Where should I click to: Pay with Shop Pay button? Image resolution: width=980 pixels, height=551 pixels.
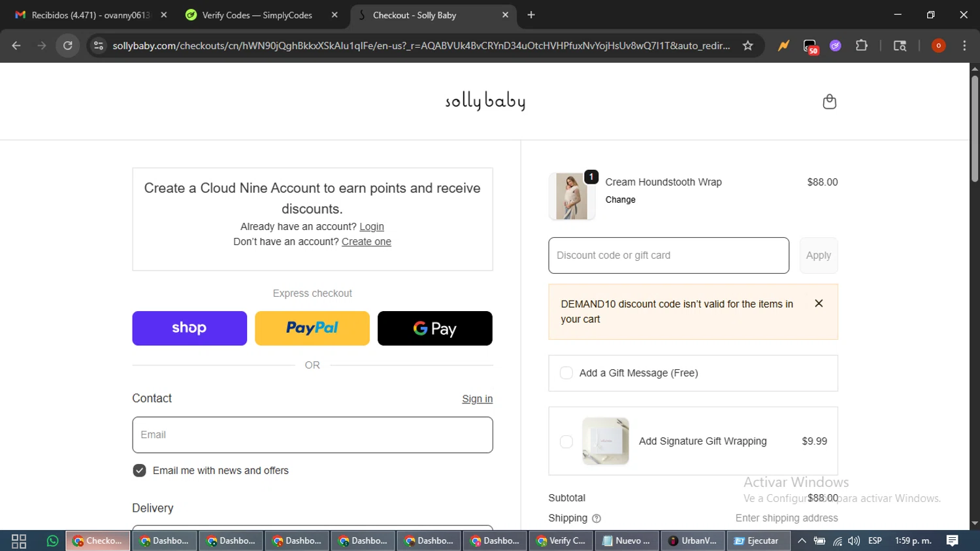189,328
